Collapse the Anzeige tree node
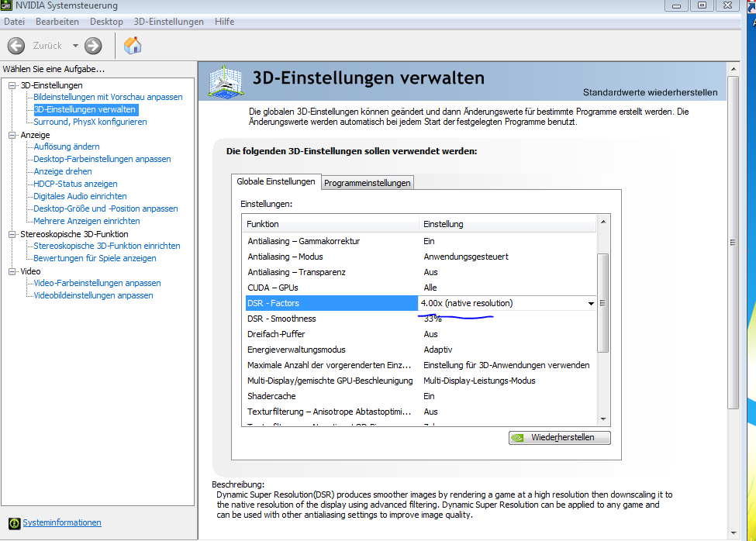Image resolution: width=756 pixels, height=541 pixels. pyautogui.click(x=12, y=135)
